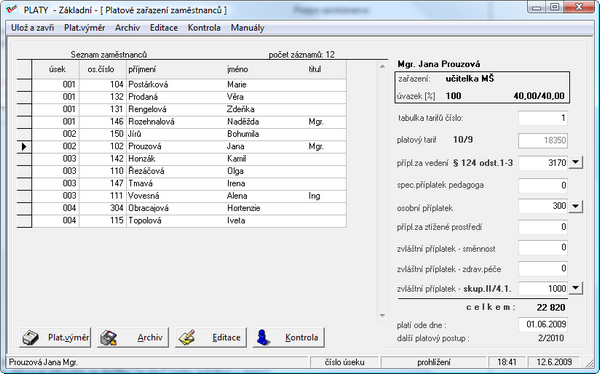Click the date 12.6.2009 in status bar

coord(554,362)
